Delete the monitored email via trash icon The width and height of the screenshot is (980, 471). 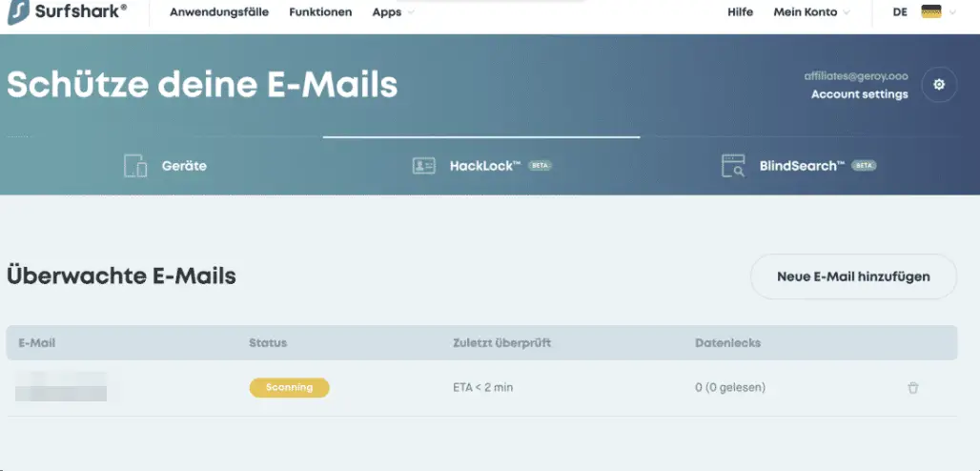point(913,388)
